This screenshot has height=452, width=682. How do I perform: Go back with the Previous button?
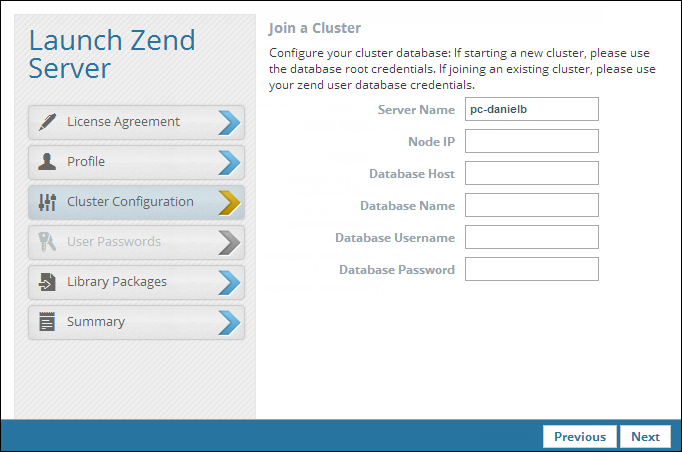pos(579,436)
